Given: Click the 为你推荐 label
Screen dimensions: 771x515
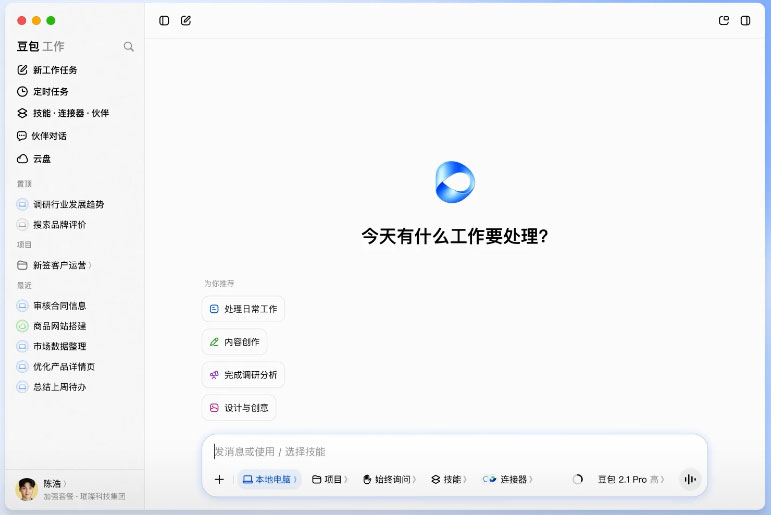Looking at the screenshot, I should [219, 283].
